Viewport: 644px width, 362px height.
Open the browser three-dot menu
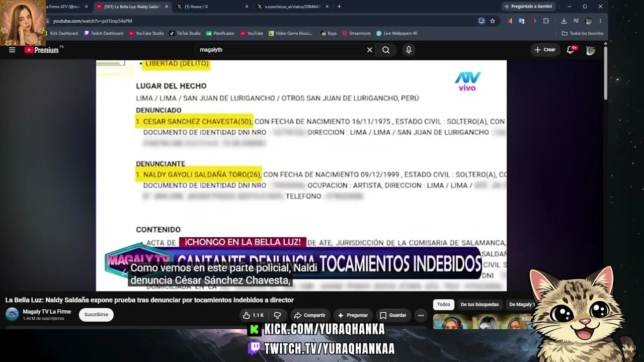[600, 21]
